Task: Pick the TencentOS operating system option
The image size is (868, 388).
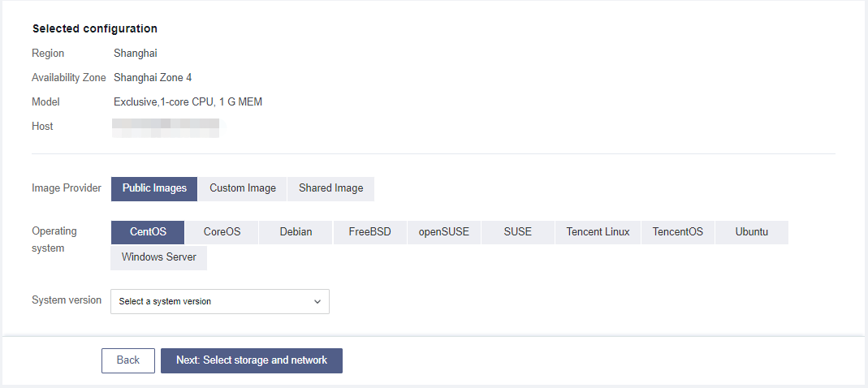Action: tap(678, 232)
